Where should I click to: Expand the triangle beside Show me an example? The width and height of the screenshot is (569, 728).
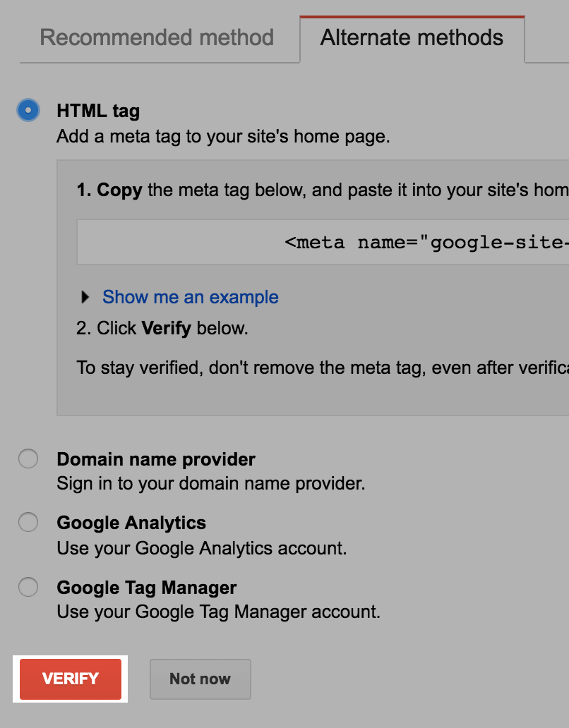pyautogui.click(x=85, y=297)
